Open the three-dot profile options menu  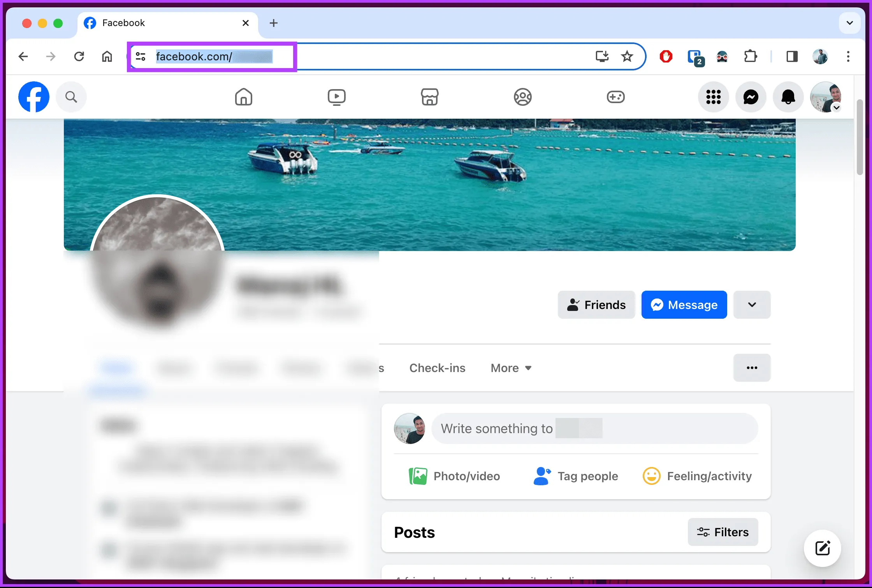pyautogui.click(x=752, y=368)
